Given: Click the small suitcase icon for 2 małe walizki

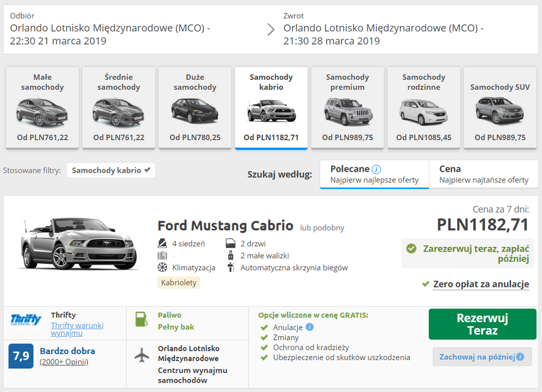Looking at the screenshot, I should coord(230,255).
